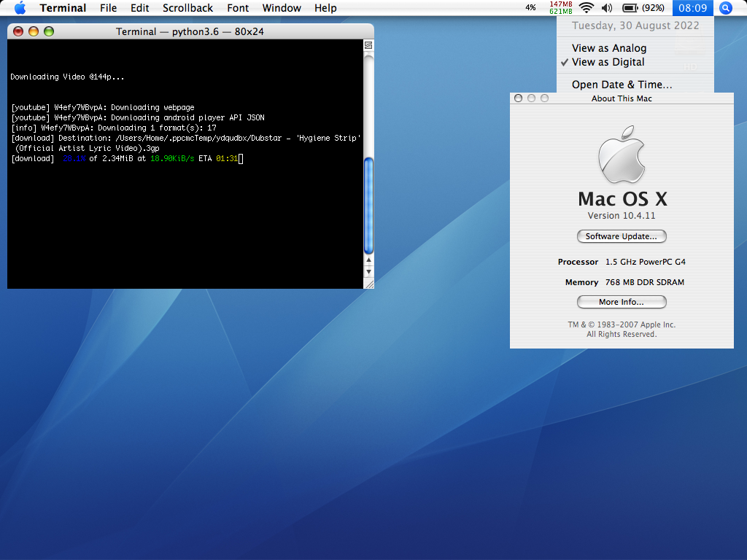Screen dimensions: 747x560
Task: Open the Terminal application menu
Action: click(63, 7)
